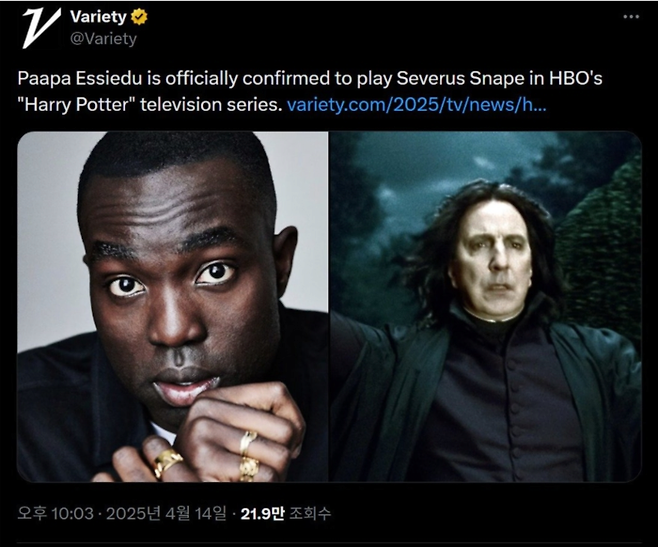Click the 오후 10:03 timestamp
Viewport: 658px width, 547px height.
55,513
